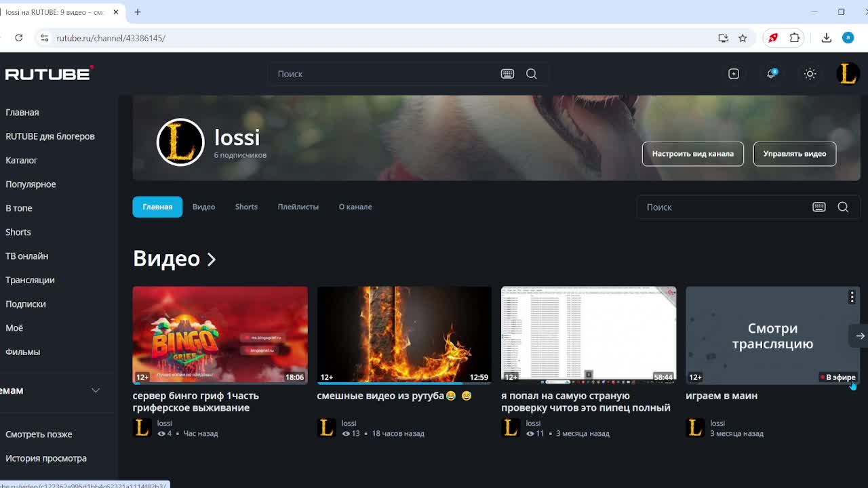868x488 pixels.
Task: Open browser profile avatar
Action: (848, 38)
